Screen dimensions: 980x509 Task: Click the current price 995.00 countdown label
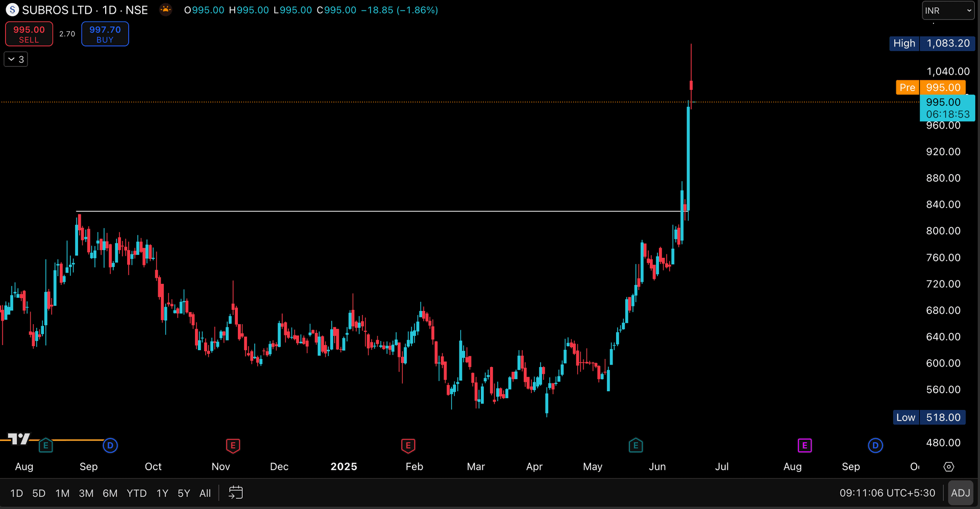(x=947, y=108)
